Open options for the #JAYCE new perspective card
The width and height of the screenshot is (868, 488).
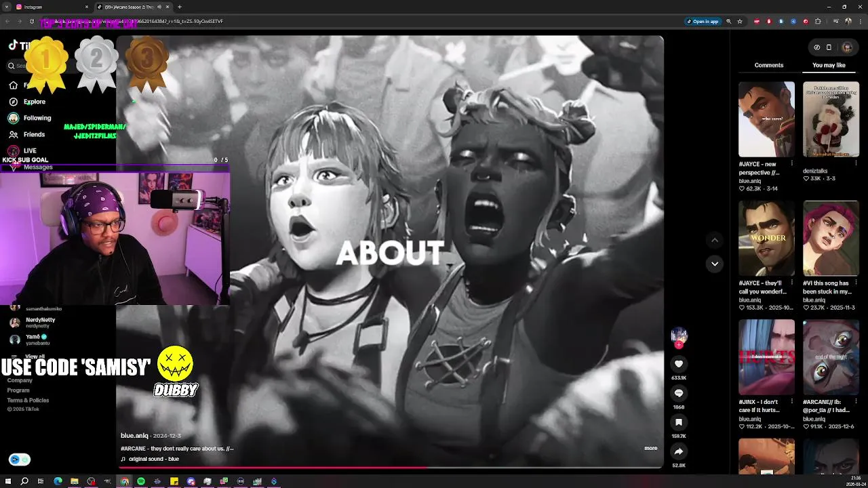tap(791, 163)
